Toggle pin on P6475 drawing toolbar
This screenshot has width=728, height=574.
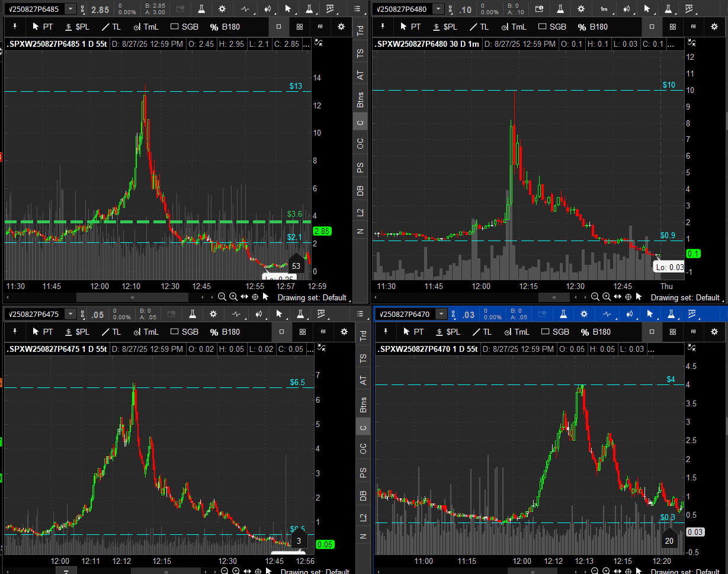pos(15,332)
